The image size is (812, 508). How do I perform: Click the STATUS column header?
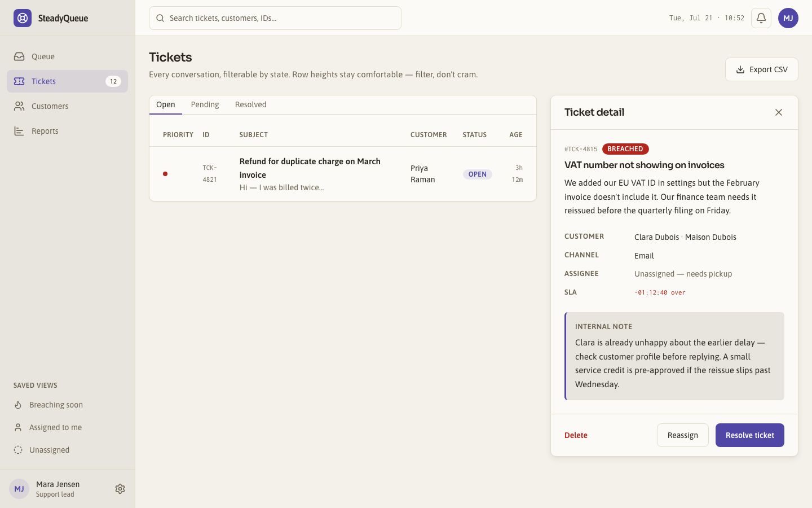tap(474, 134)
